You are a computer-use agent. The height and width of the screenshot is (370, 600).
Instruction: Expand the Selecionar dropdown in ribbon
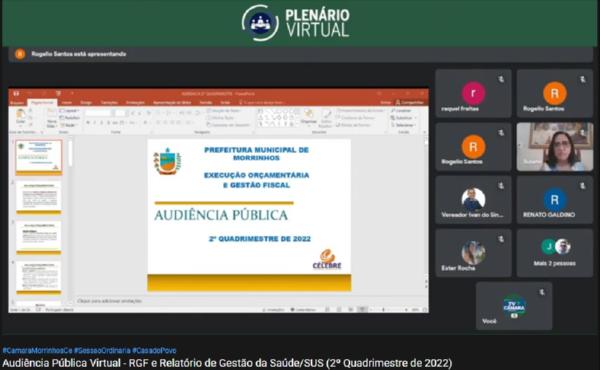tap(403, 125)
